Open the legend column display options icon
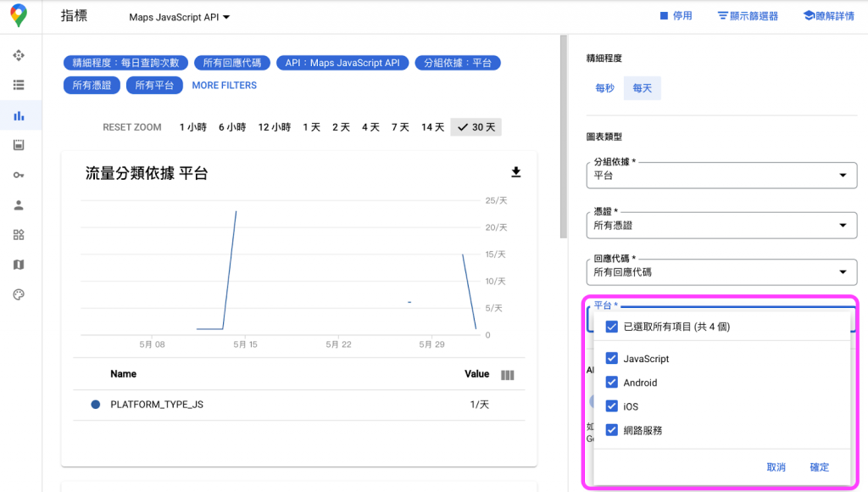 pyautogui.click(x=508, y=375)
